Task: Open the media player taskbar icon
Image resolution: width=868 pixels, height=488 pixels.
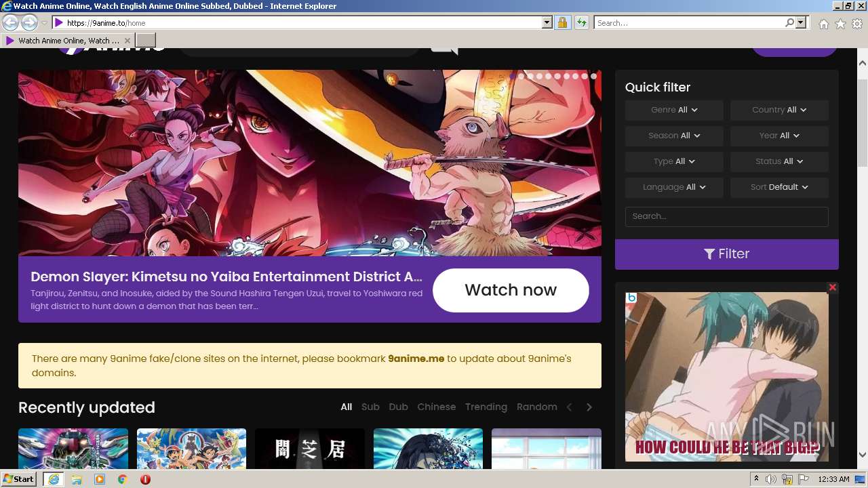Action: pos(100,479)
